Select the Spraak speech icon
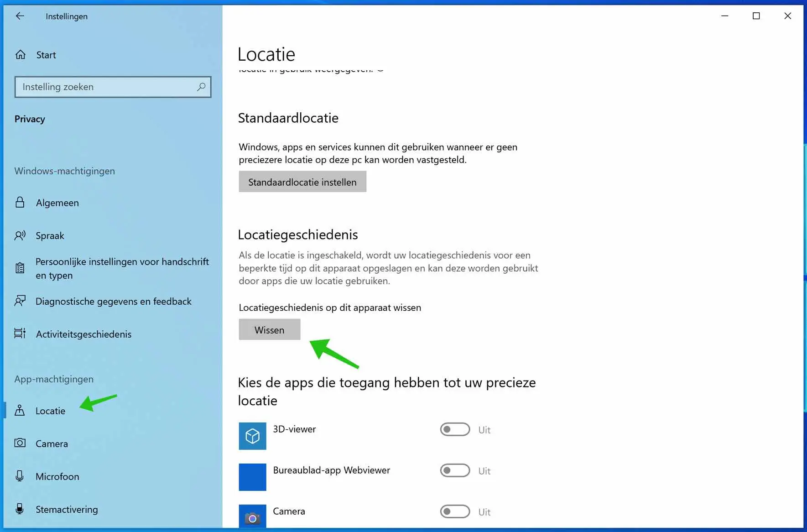This screenshot has height=532, width=807. click(20, 235)
